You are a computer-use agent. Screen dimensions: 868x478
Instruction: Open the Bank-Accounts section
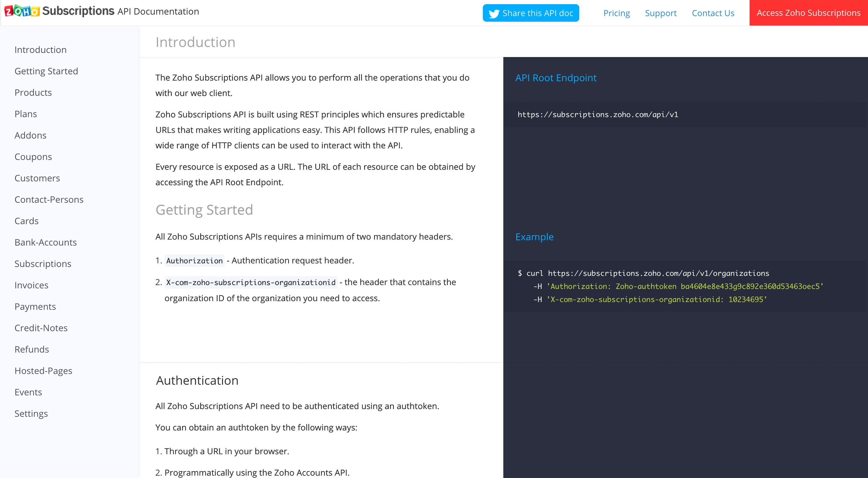click(x=46, y=242)
